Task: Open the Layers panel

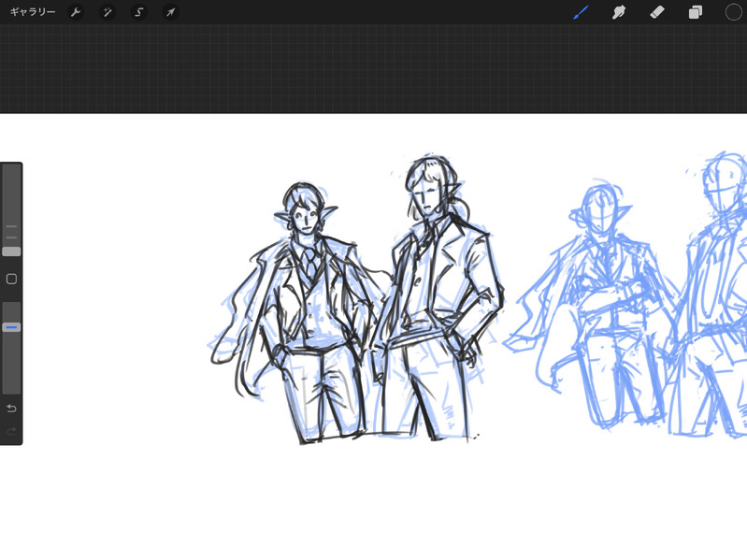Action: (695, 12)
